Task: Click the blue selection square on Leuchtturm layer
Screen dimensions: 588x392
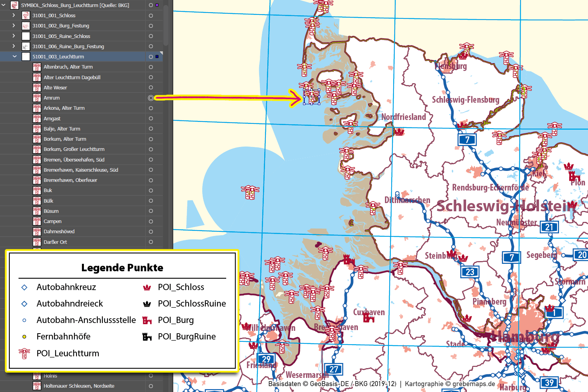Action: click(157, 57)
